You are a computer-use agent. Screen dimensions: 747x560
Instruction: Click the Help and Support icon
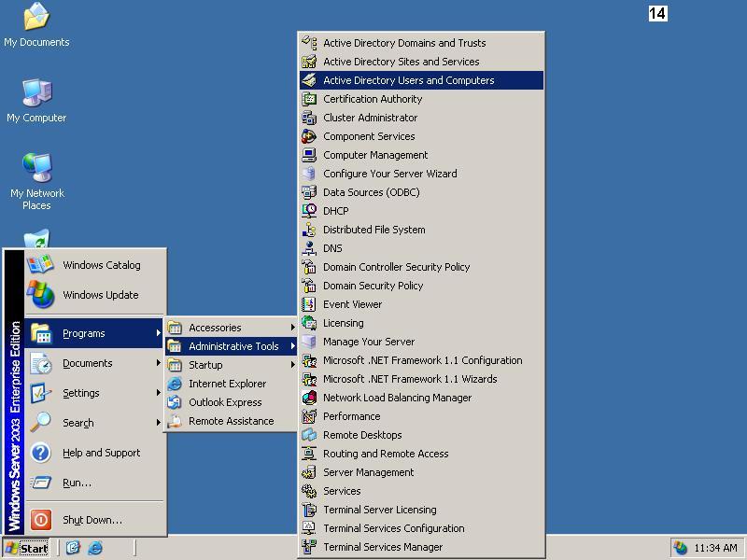tap(40, 453)
